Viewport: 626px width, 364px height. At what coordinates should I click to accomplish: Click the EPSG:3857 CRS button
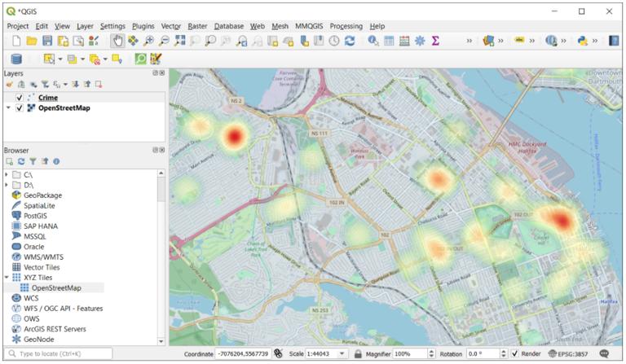(567, 353)
